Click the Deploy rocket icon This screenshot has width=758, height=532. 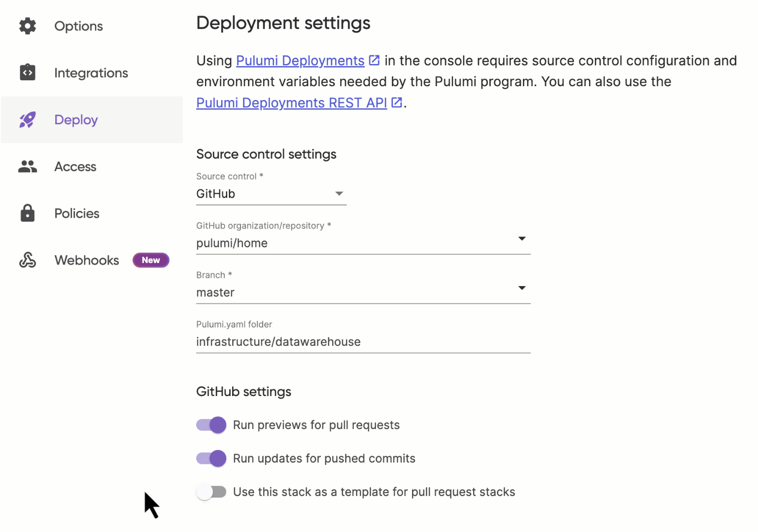[x=28, y=120]
